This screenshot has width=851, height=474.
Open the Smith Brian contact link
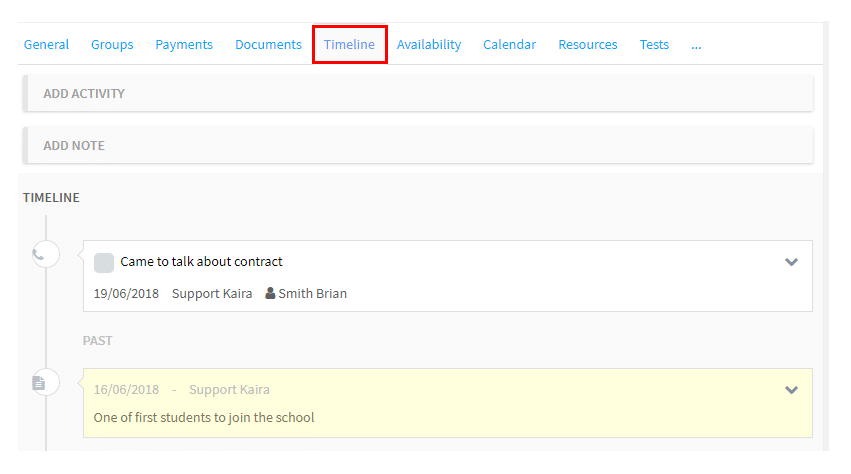313,294
